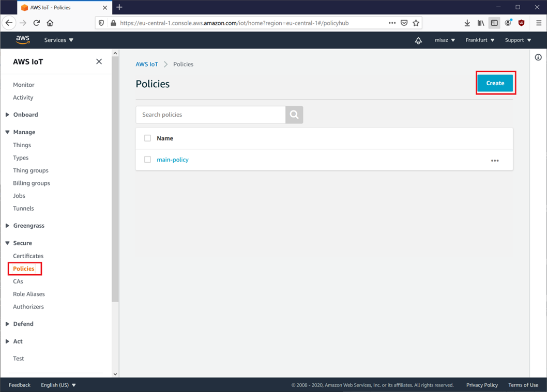This screenshot has height=392, width=547.
Task: Click sidebar scrollbar down arrow
Action: (x=115, y=374)
